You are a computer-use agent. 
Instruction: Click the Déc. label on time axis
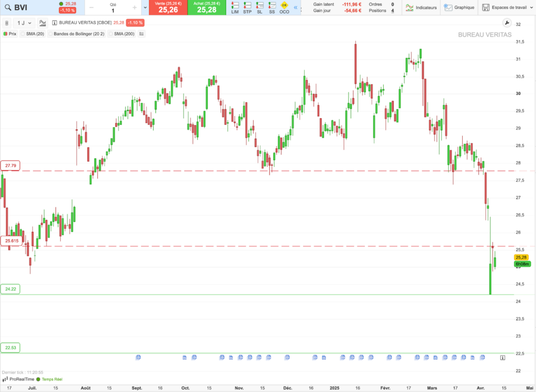click(287, 388)
